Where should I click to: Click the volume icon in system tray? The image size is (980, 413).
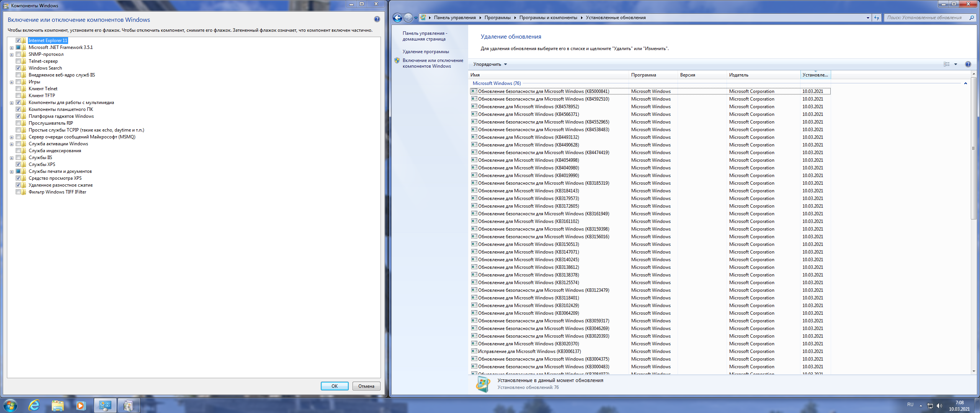pos(939,406)
